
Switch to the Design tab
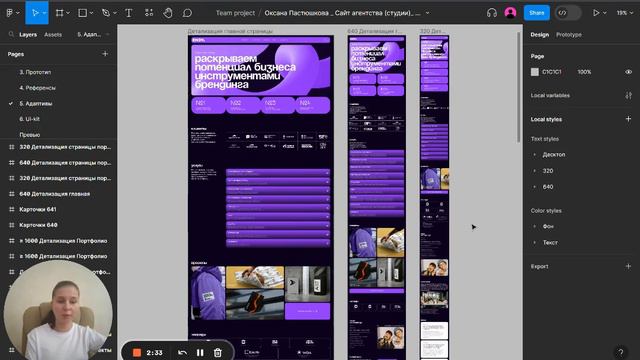click(540, 35)
